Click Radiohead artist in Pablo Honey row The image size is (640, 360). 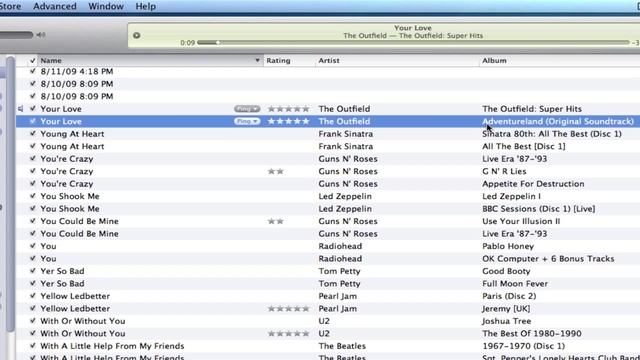coord(340,246)
